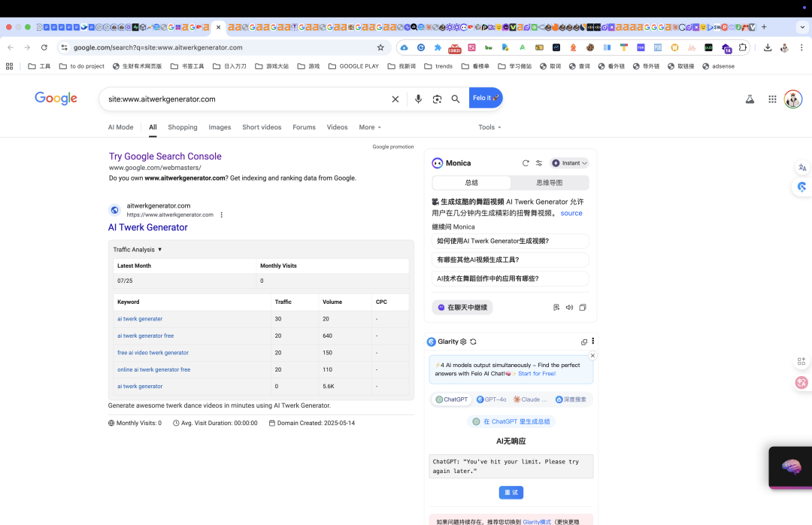Open Google account avatar menu

coord(793,99)
